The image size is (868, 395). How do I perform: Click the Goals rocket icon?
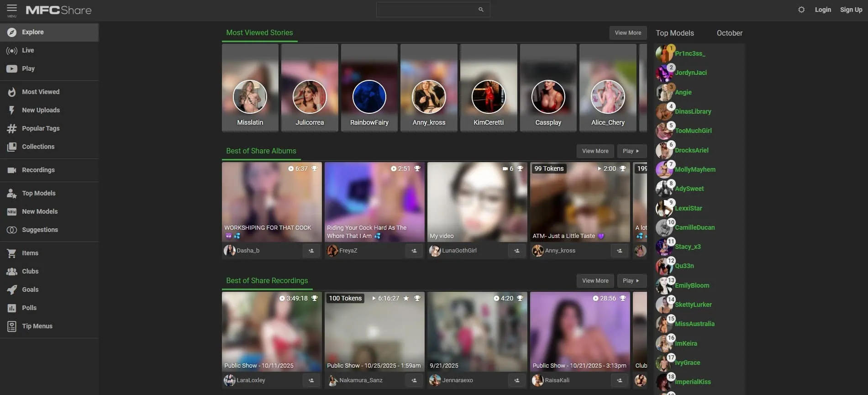pyautogui.click(x=12, y=290)
